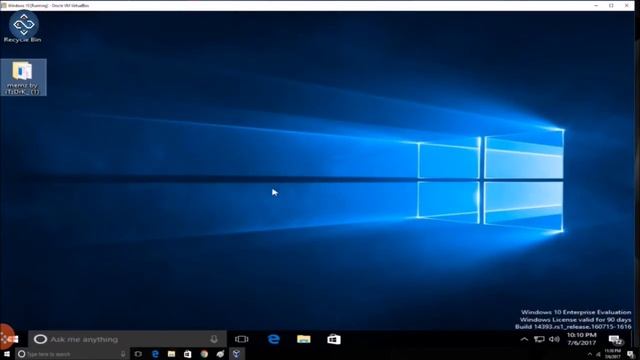640x360 pixels.
Task: Open the volume control in the VM's tray
Action: [x=554, y=339]
